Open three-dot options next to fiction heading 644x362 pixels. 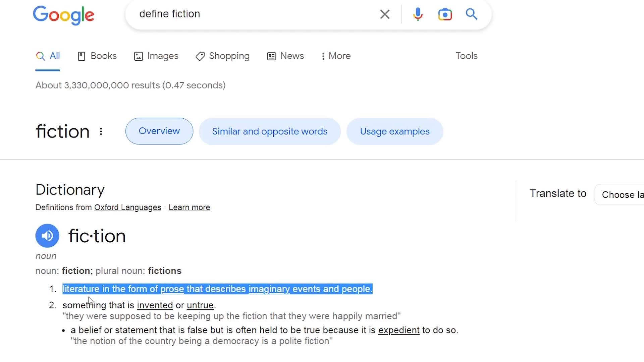pyautogui.click(x=101, y=131)
